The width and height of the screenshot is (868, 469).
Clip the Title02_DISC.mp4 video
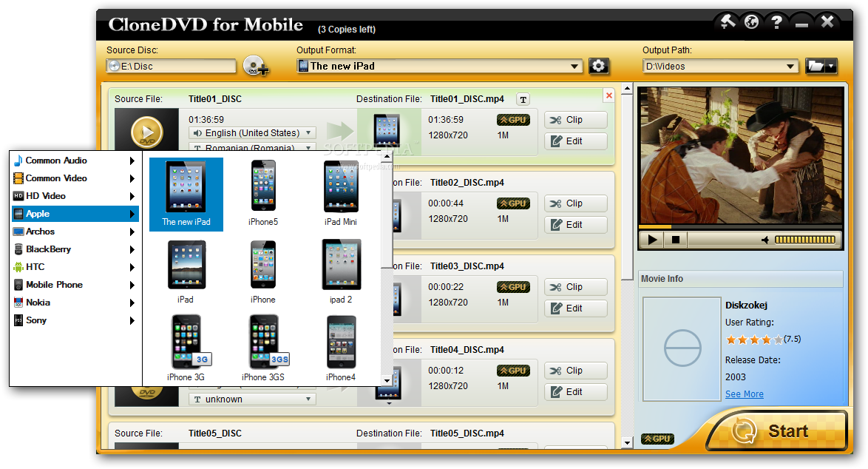[x=576, y=203]
